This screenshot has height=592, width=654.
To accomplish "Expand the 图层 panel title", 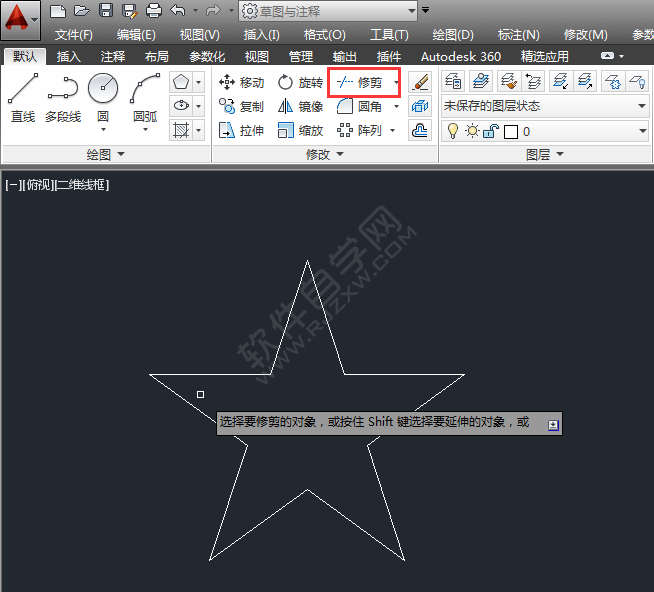I will (545, 154).
